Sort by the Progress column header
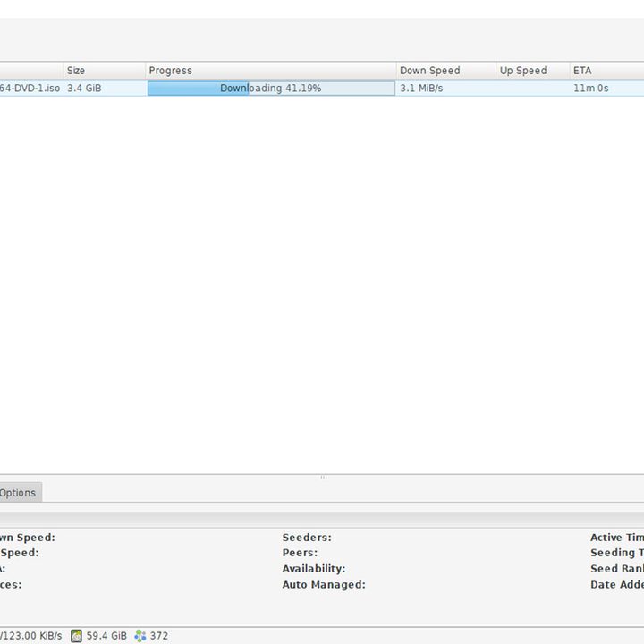 point(271,71)
